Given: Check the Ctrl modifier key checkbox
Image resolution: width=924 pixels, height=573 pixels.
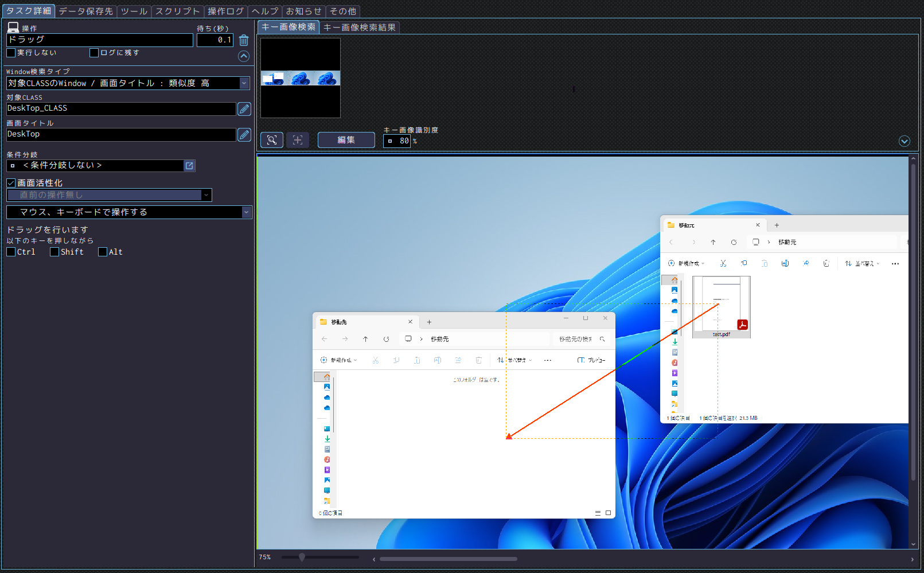Looking at the screenshot, I should [11, 252].
